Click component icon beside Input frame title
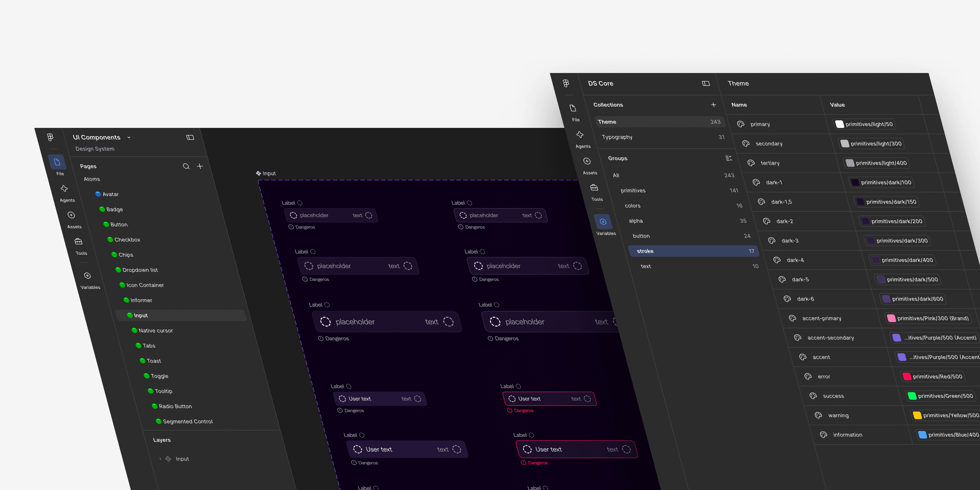 (259, 173)
